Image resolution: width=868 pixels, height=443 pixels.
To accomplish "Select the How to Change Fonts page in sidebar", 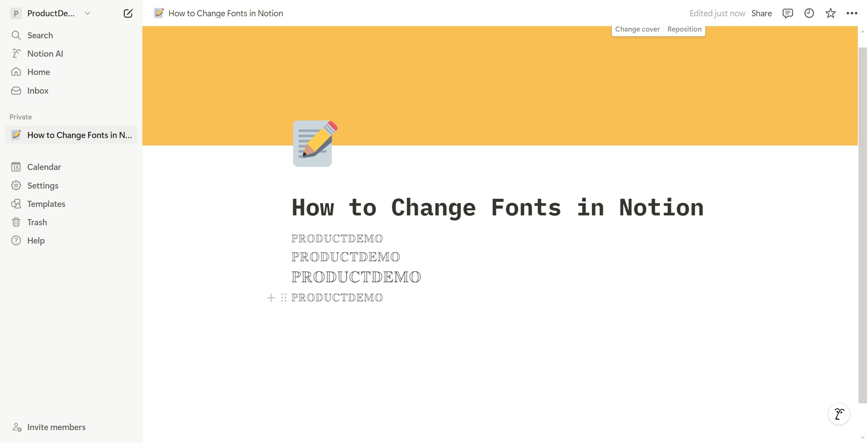I will [71, 135].
